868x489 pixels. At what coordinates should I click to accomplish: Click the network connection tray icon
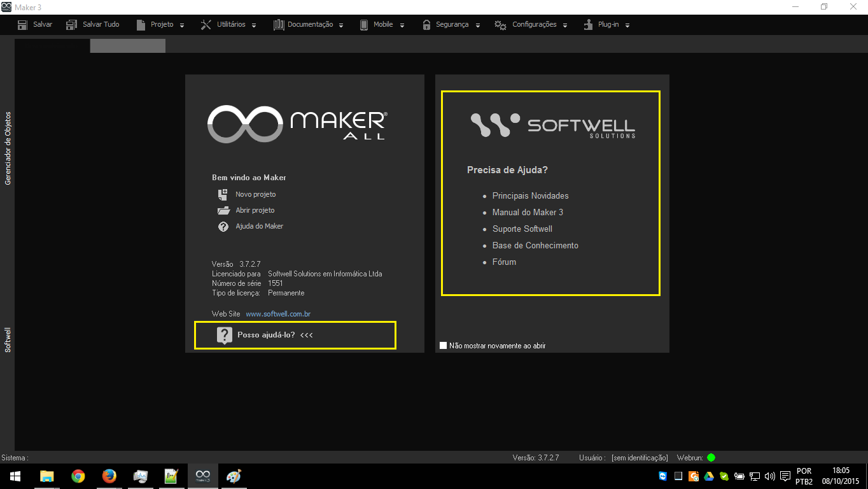[755, 476]
